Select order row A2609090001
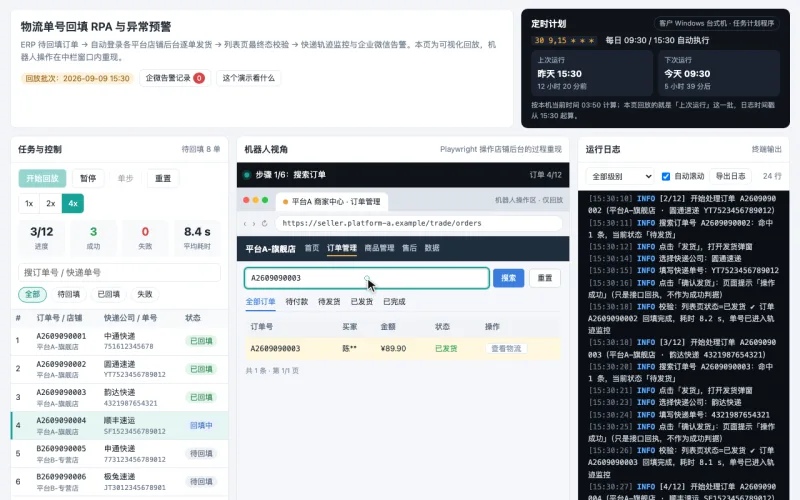Screen dimensions: 800x500 pos(119,341)
